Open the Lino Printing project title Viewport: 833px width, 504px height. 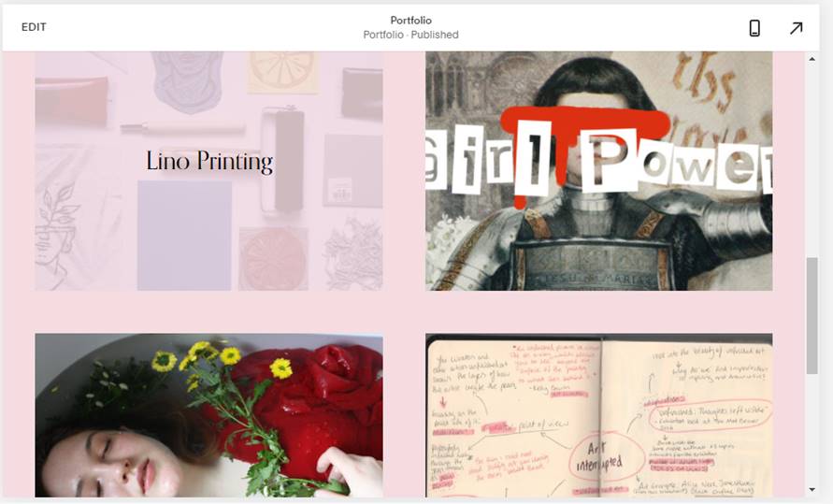pos(209,162)
